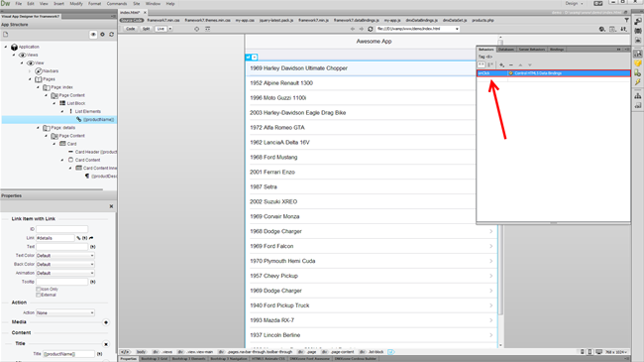
Task: Click the Source Code button
Action: pos(132,20)
